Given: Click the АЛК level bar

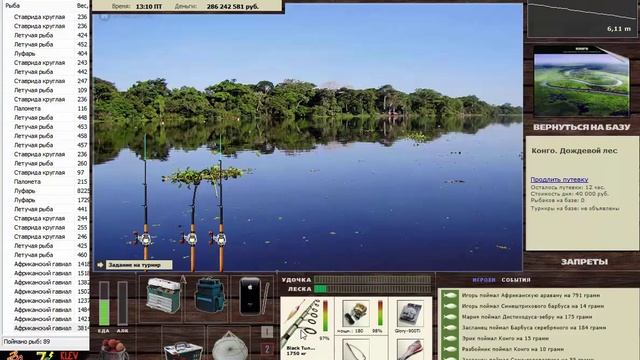Looking at the screenshot, I should pos(122,303).
